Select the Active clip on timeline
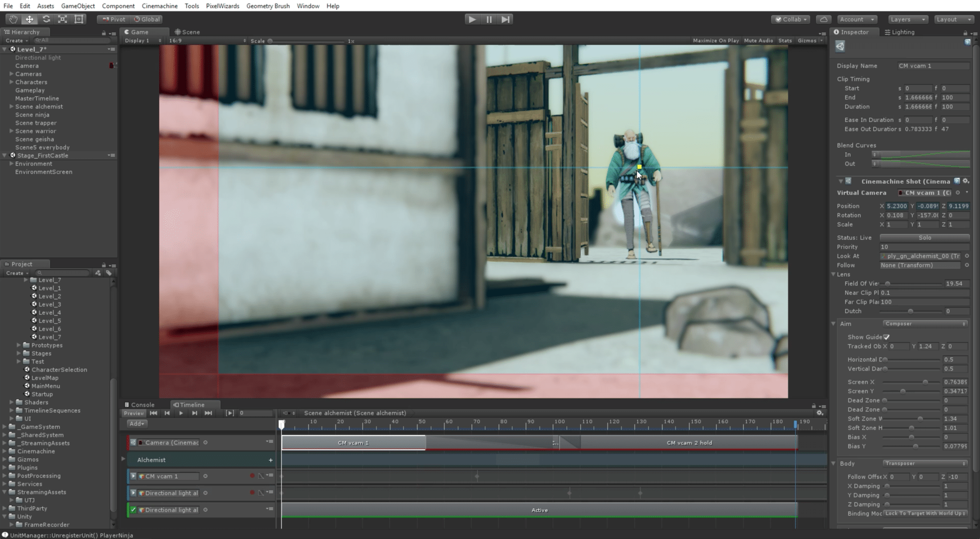Image resolution: width=980 pixels, height=539 pixels. [539, 510]
